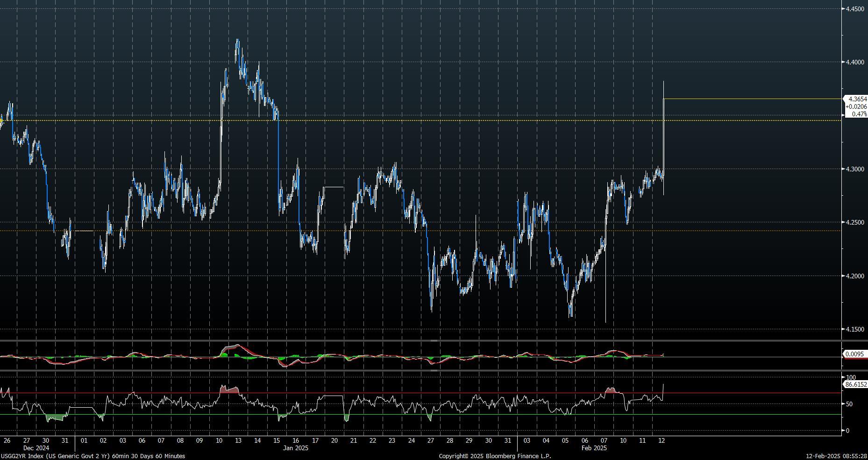Screen dimensions: 868x460
Task: Click the 4.1500 y-axis label
Action: click(x=856, y=329)
